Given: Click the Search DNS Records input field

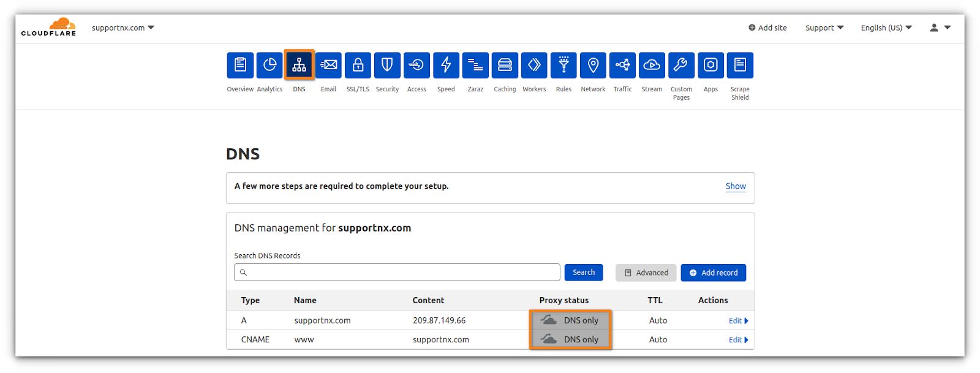Looking at the screenshot, I should pos(397,273).
